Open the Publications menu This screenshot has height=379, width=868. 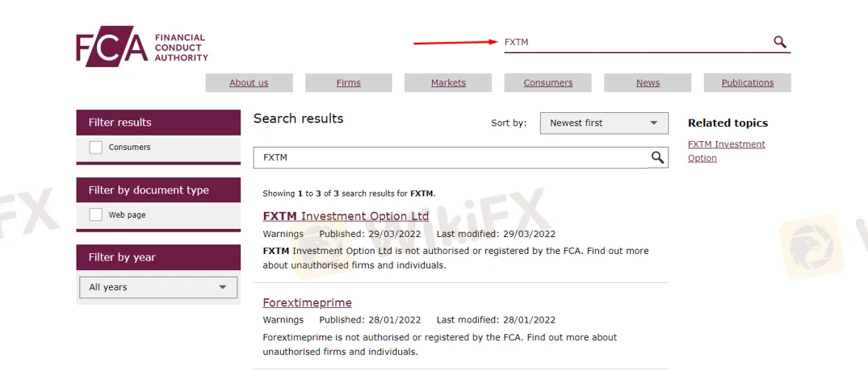click(x=748, y=83)
